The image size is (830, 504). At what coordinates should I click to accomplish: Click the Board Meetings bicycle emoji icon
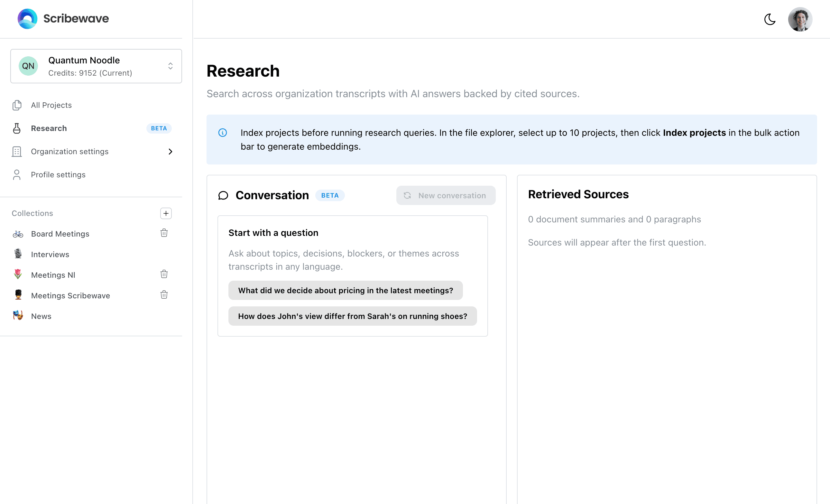pyautogui.click(x=18, y=233)
